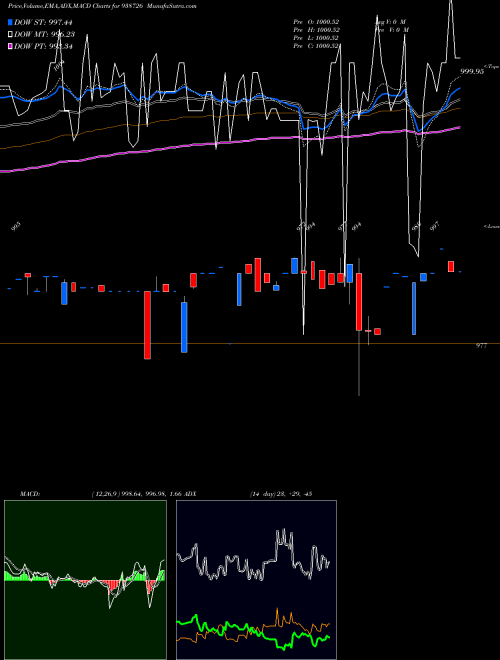Click the '<Tops' marker label
The width and height of the screenshot is (500, 660).
point(492,67)
